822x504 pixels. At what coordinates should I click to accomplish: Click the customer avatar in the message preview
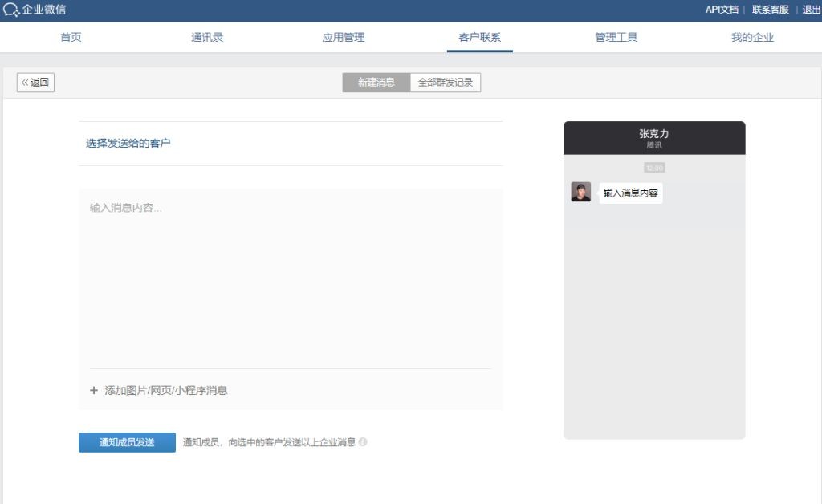580,192
